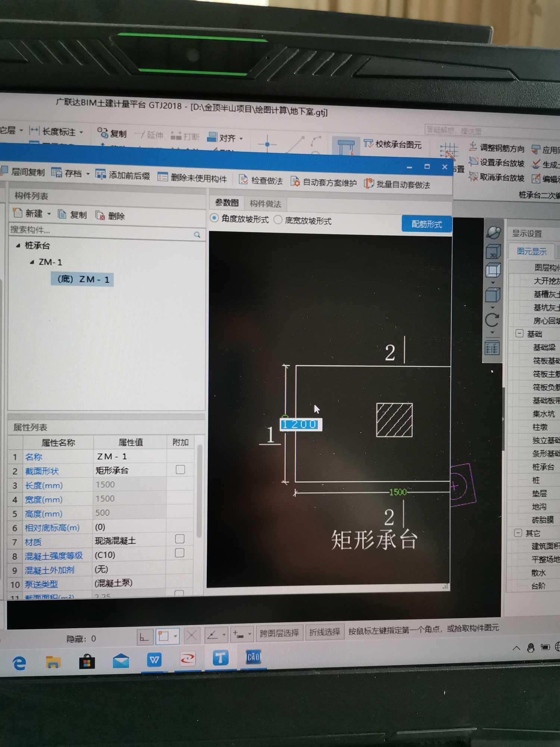This screenshot has height=747, width=560.
Task: Click the orbit globe view icon
Action: 494,232
